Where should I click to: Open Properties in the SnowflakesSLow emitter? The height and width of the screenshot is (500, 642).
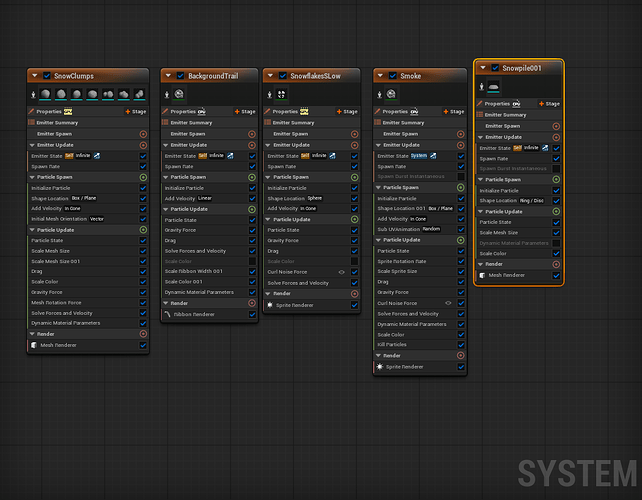pyautogui.click(x=285, y=112)
